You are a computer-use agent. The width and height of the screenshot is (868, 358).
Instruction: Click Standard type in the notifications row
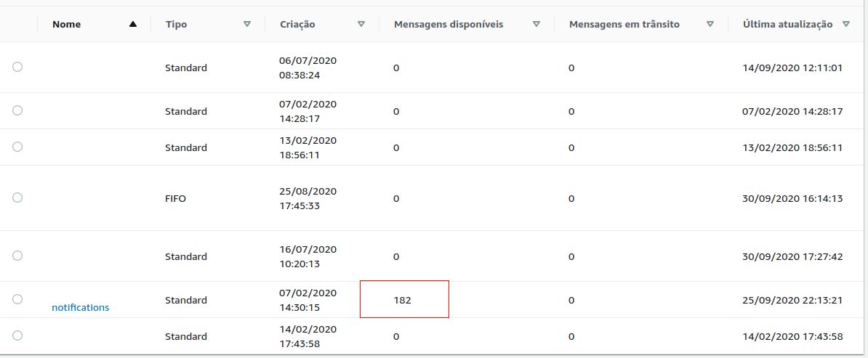pos(186,300)
